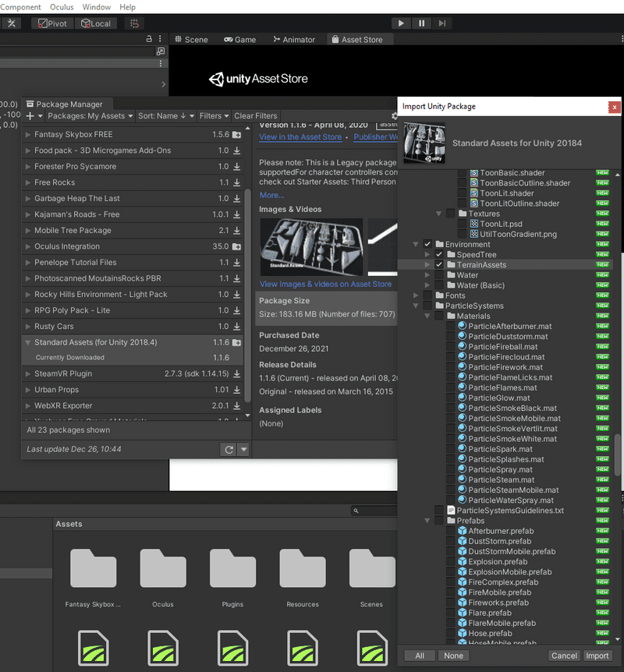The width and height of the screenshot is (624, 672).
Task: Open the Oculus folder in Assets panel
Action: point(163,568)
